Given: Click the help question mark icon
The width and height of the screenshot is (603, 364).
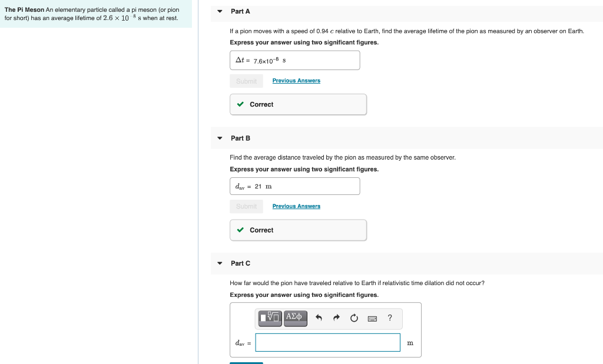Looking at the screenshot, I should (389, 318).
